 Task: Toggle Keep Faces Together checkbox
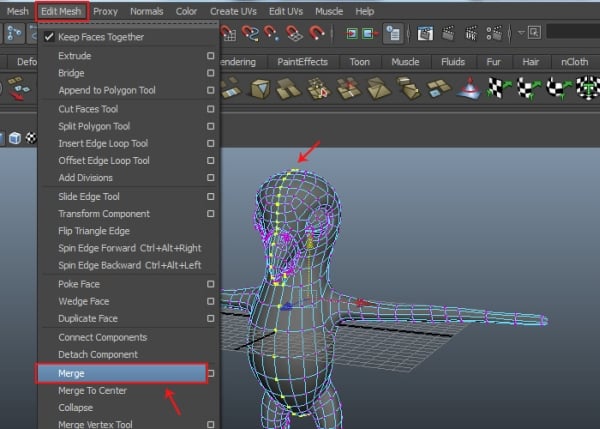click(49, 37)
